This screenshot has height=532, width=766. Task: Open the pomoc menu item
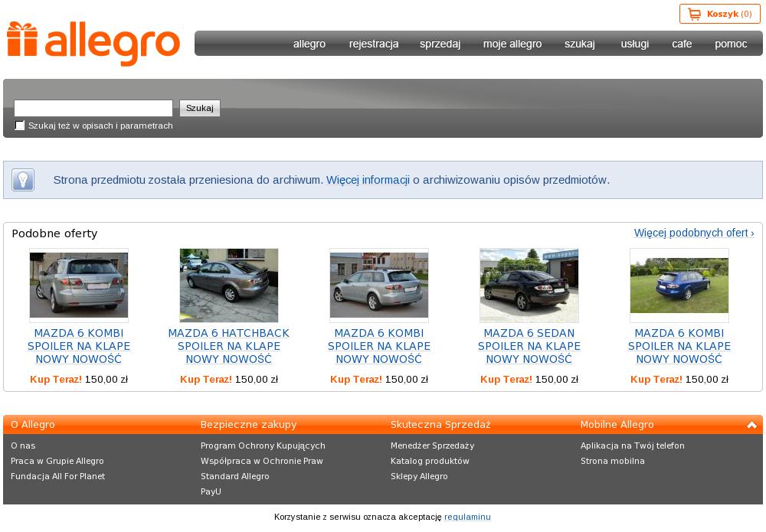click(x=731, y=44)
